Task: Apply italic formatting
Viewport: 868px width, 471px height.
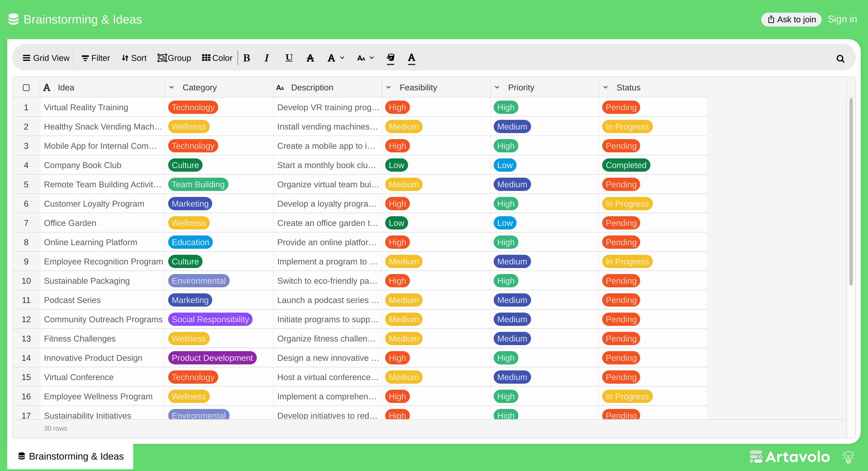Action: 266,58
